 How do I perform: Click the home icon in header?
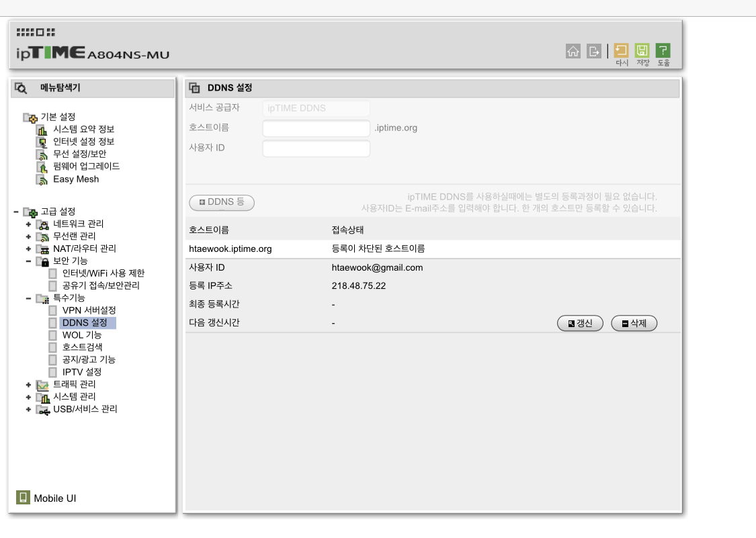[x=573, y=51]
